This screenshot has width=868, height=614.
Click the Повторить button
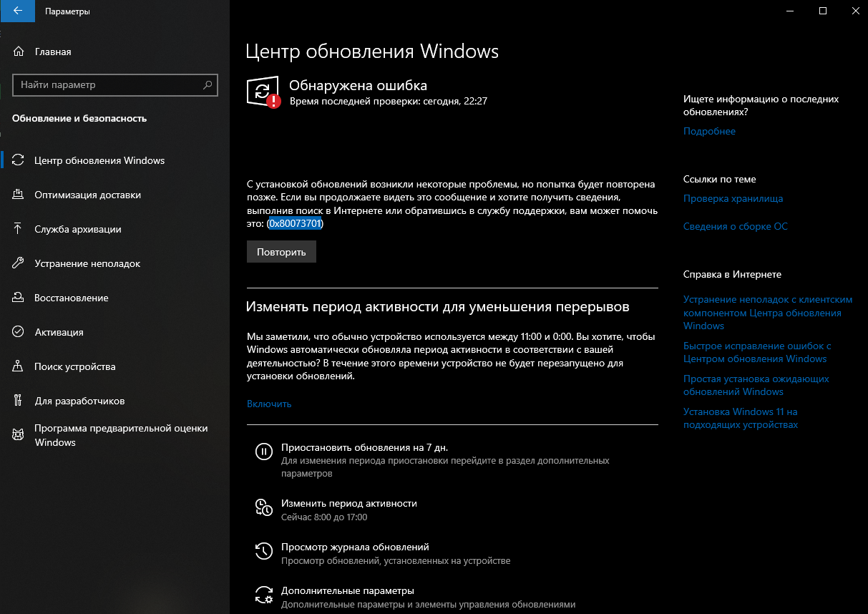tap(281, 252)
